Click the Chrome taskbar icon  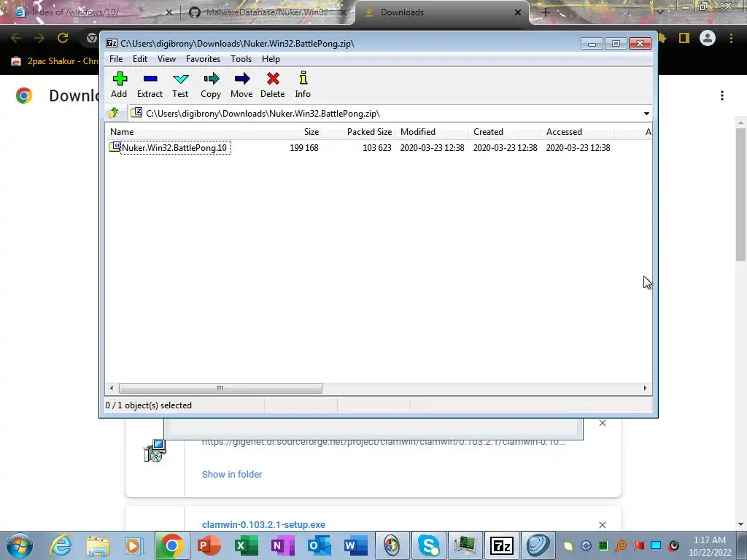[171, 545]
